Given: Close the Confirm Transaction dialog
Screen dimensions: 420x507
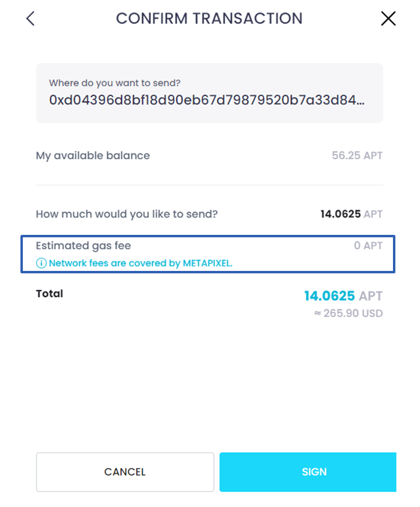Looking at the screenshot, I should coord(388,19).
